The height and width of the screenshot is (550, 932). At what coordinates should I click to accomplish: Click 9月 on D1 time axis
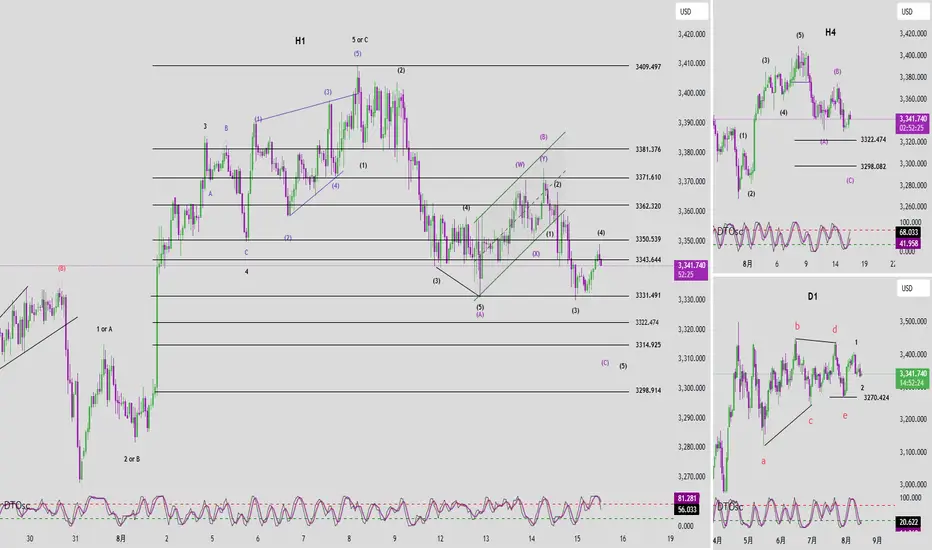pyautogui.click(x=877, y=540)
